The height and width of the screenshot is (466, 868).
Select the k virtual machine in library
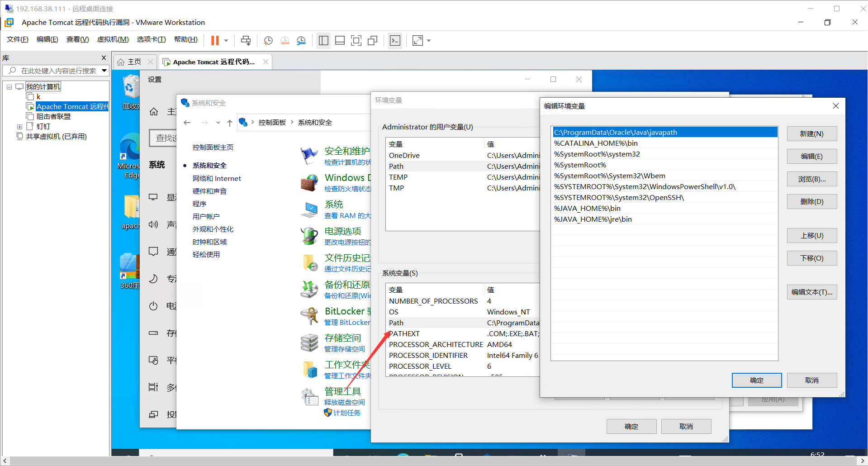tap(38, 97)
